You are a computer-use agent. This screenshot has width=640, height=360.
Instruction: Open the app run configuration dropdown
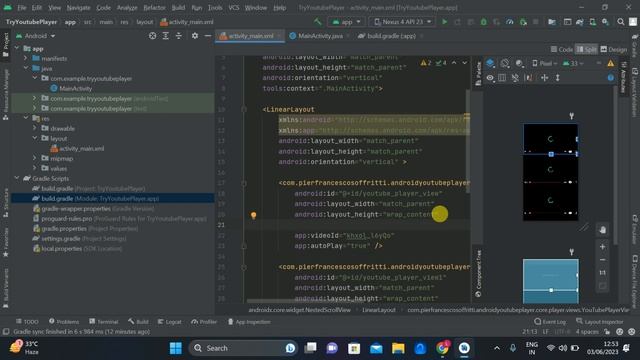tap(347, 22)
